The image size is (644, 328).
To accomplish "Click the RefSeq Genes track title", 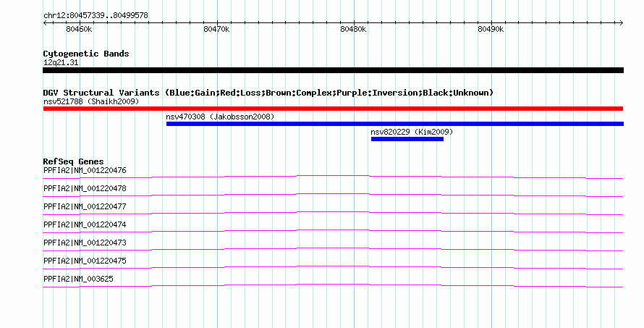I will [73, 161].
